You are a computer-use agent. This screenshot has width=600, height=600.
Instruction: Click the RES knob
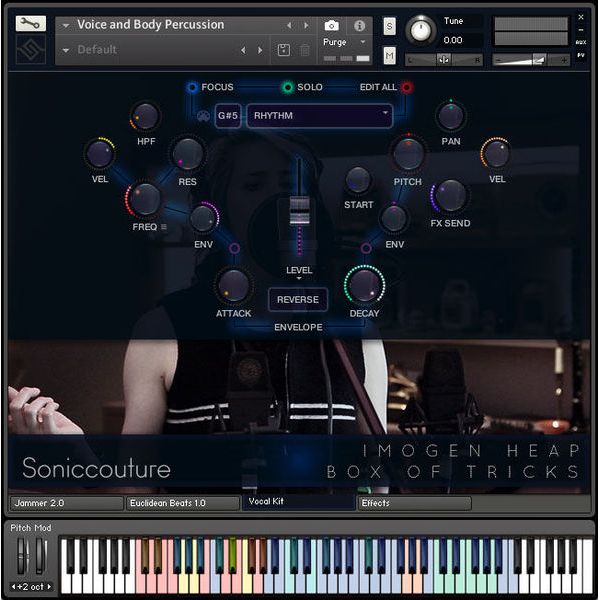[x=188, y=154]
